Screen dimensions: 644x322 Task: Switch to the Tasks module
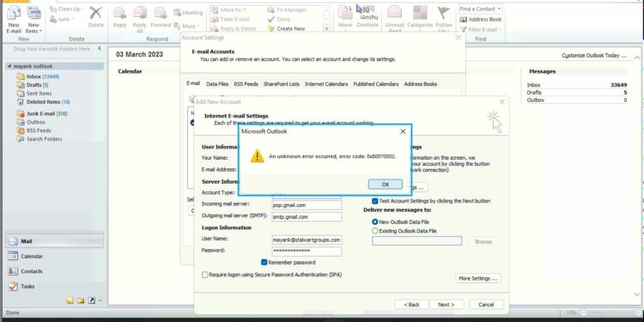54,286
